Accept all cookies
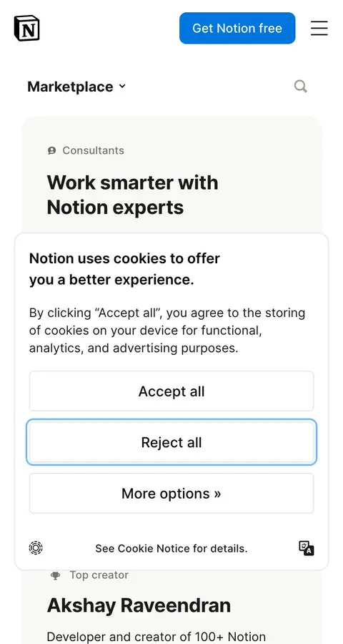343x644 pixels. click(x=171, y=391)
